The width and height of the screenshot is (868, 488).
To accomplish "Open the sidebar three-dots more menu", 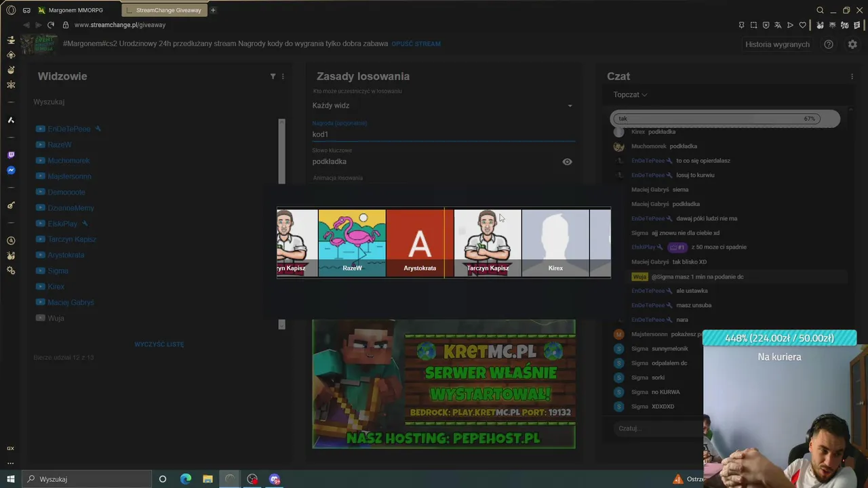I will (x=11, y=464).
